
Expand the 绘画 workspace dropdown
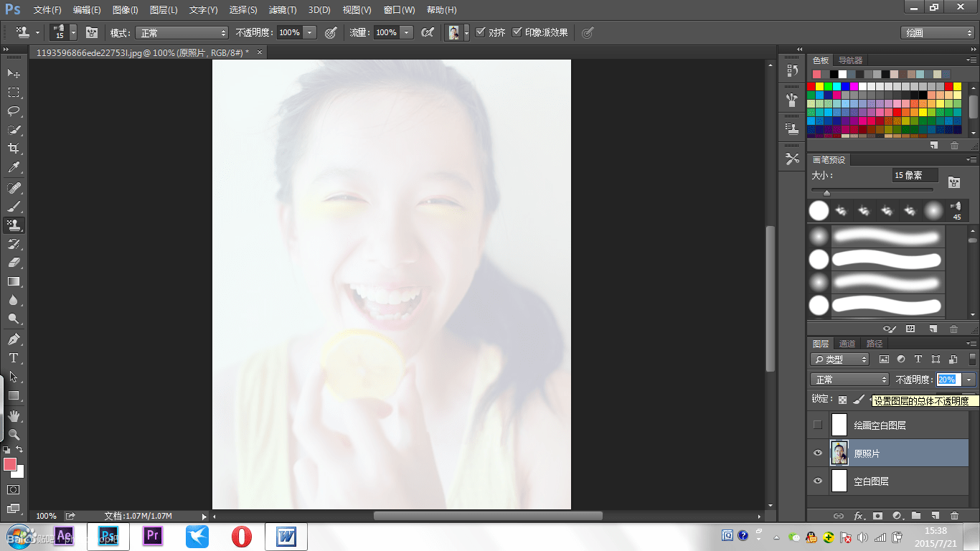(938, 33)
